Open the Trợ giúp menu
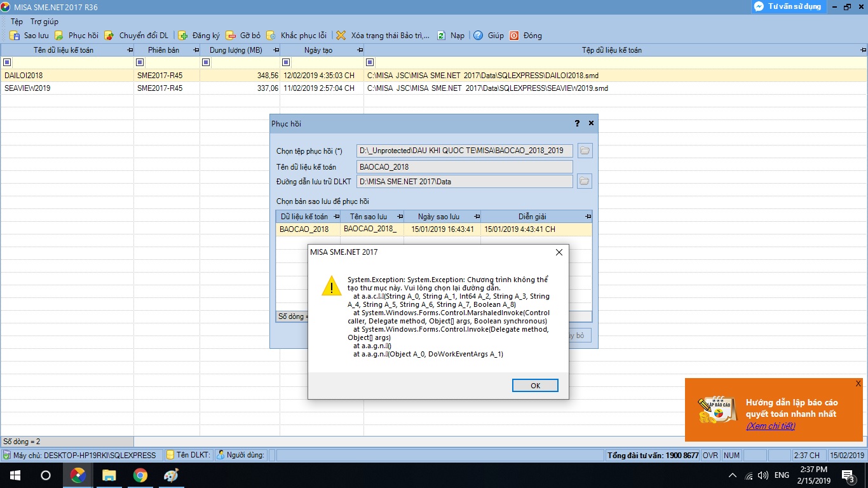868x488 pixels. pos(44,22)
